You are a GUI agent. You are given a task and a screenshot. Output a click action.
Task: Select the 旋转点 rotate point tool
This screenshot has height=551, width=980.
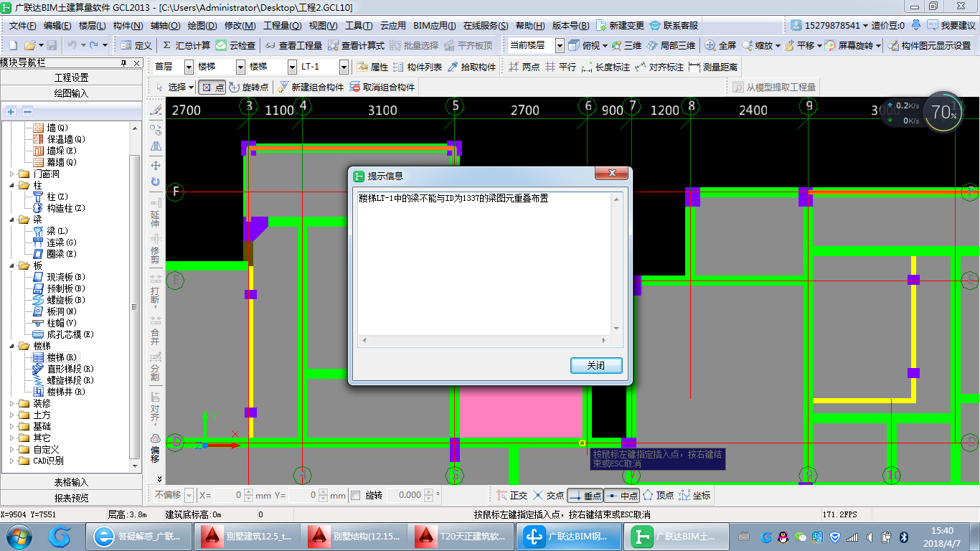(250, 87)
